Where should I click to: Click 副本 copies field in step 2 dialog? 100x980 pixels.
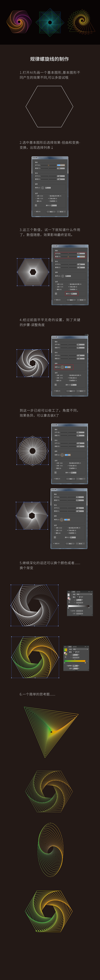pyautogui.click(x=54, y=205)
